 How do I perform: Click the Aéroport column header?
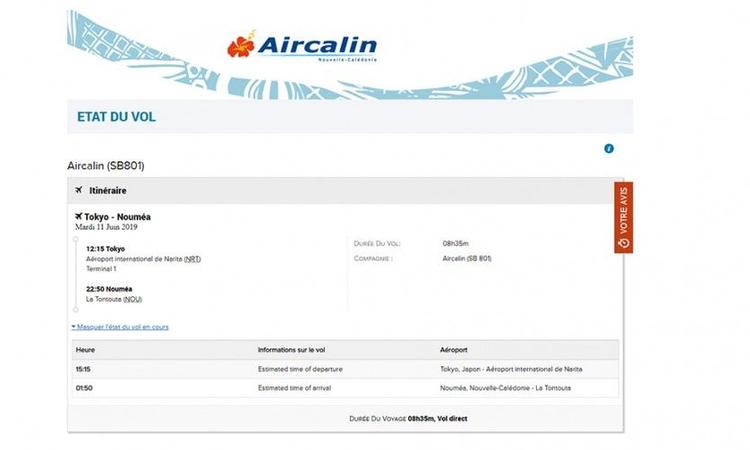click(453, 350)
